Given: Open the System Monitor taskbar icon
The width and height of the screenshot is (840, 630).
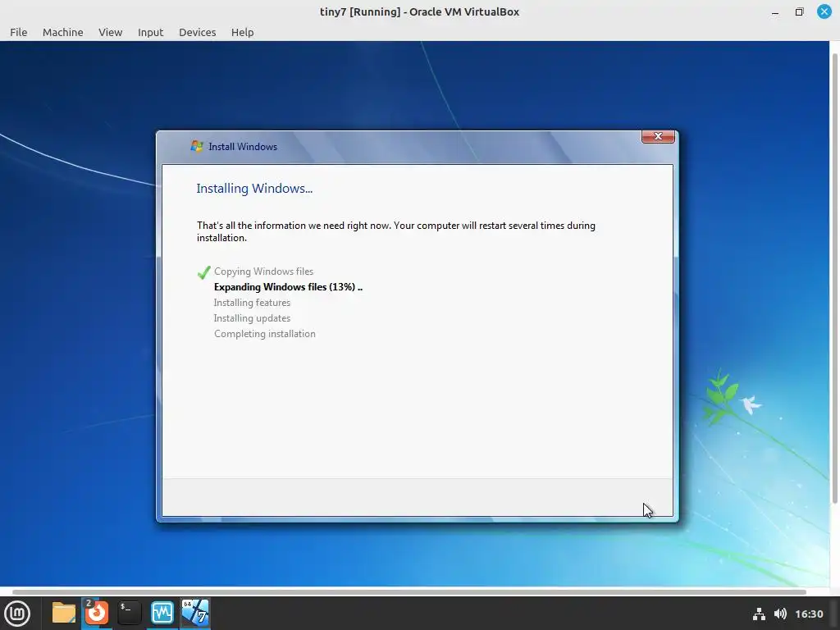Looking at the screenshot, I should 162,614.
